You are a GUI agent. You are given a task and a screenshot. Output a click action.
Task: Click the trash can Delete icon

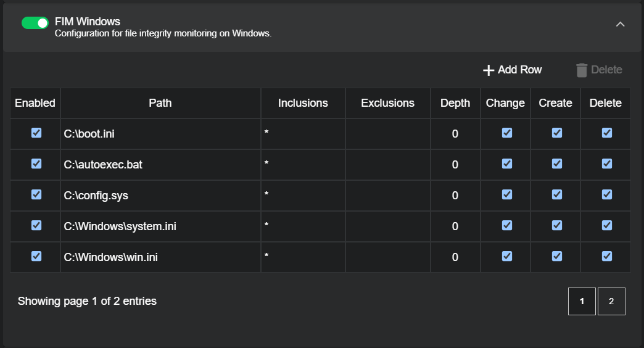coord(582,70)
